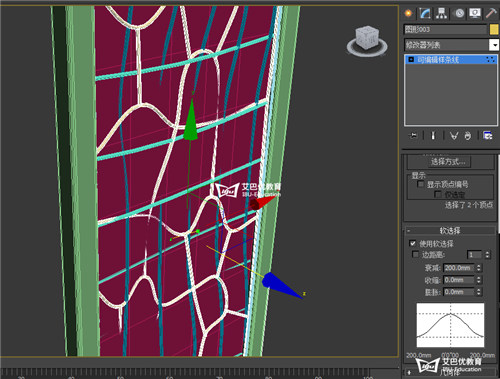
Task: Open the 修改器列表 modifier list dropdown
Action: pos(493,45)
